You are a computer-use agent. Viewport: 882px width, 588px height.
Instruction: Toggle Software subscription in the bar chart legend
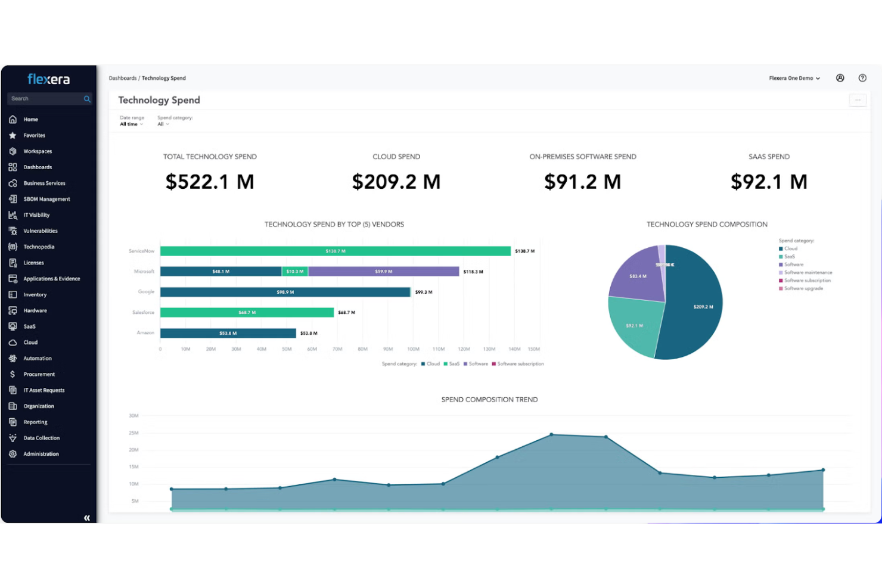[520, 363]
